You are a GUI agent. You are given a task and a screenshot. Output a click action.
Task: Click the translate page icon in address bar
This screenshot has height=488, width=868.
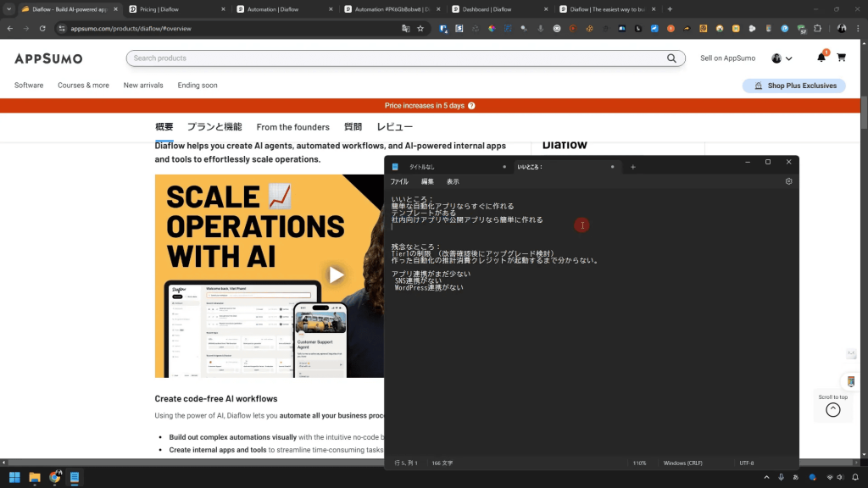tap(406, 28)
